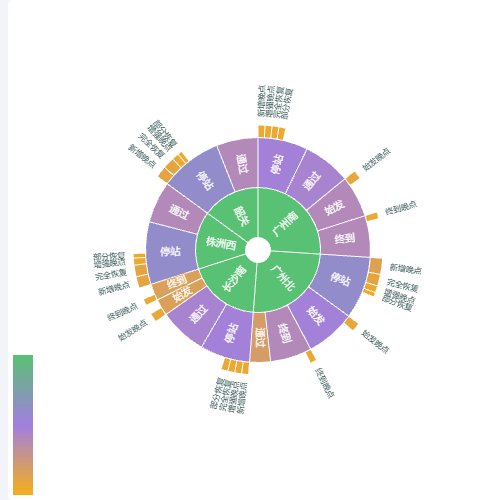500x500 pixels.
Task: Click the orange 通过 segment under 广州北
Action: [x=260, y=337]
